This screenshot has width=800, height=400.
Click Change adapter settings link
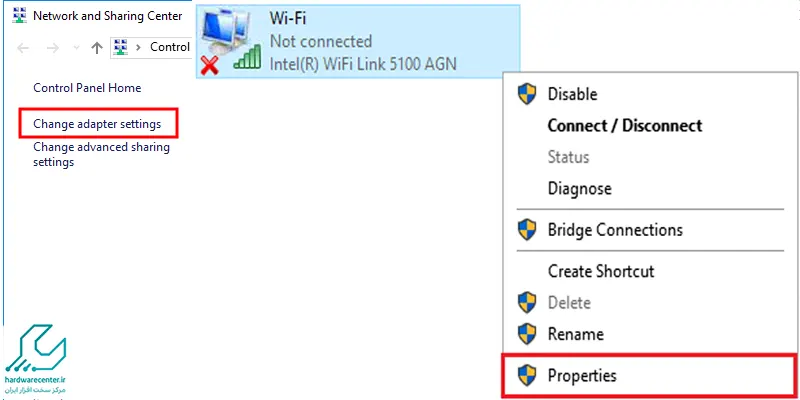click(97, 124)
